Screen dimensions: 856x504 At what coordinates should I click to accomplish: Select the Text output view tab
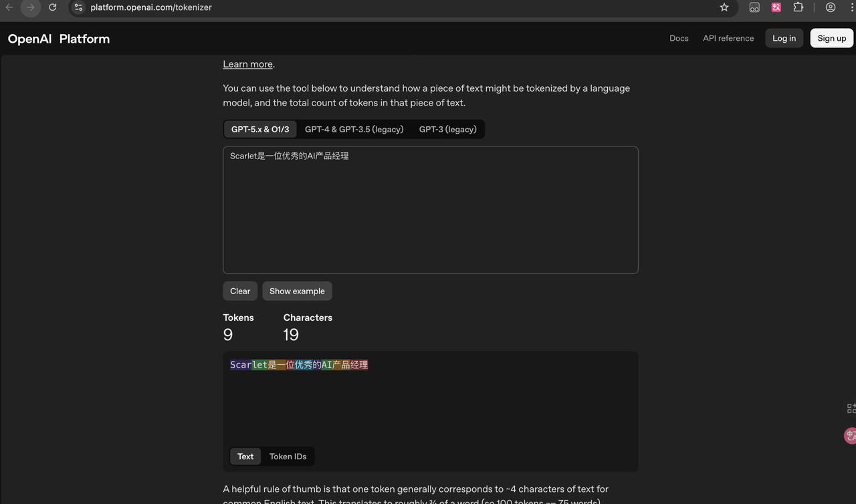tap(245, 457)
